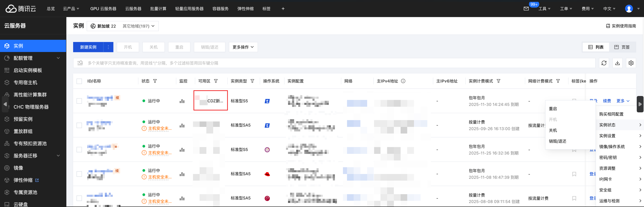This screenshot has height=207, width=644.
Task: Expand the right-side panel arrow handle
Action: point(640,104)
